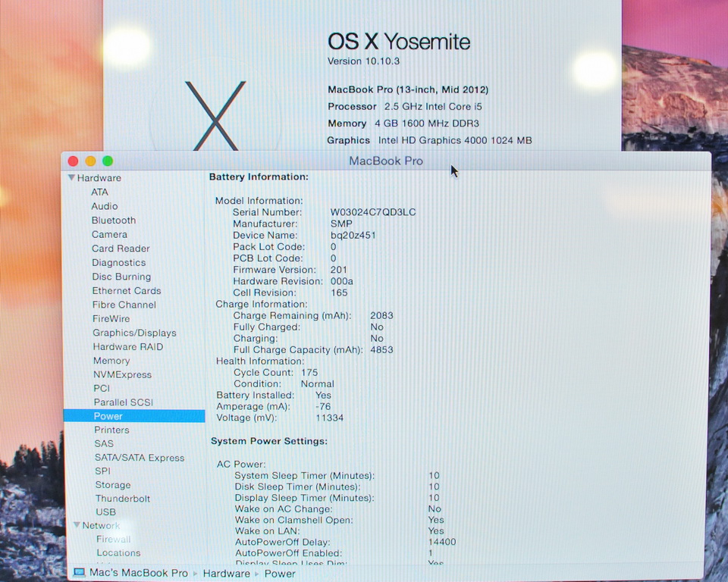728x582 pixels.
Task: Click the Yosemite X logo in About window
Action: tap(215, 115)
